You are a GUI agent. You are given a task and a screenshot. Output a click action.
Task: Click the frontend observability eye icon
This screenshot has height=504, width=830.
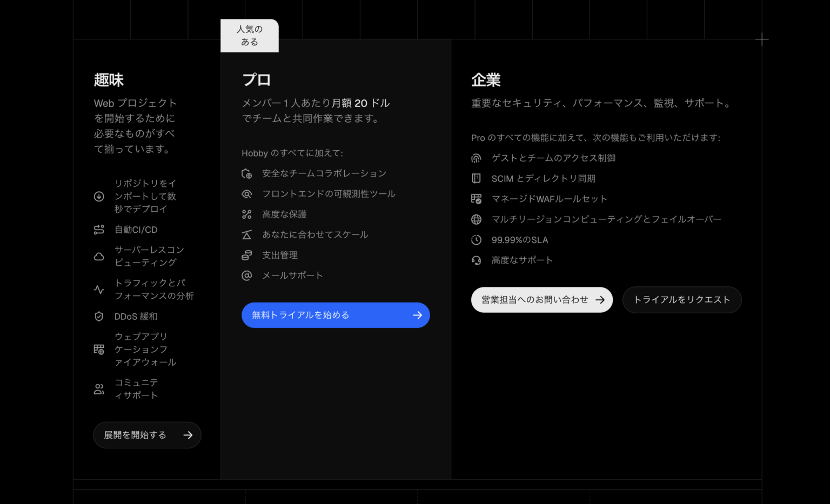click(247, 193)
